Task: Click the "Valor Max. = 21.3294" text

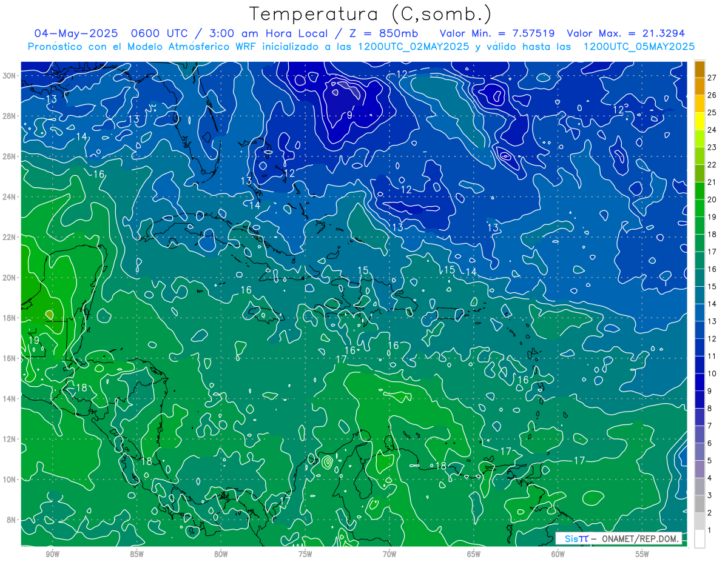Action: (626, 33)
